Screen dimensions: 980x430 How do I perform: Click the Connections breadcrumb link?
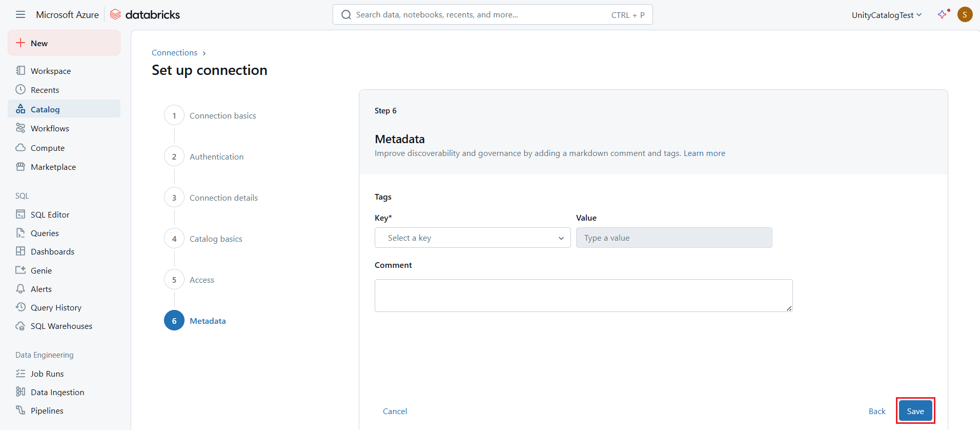coord(174,52)
